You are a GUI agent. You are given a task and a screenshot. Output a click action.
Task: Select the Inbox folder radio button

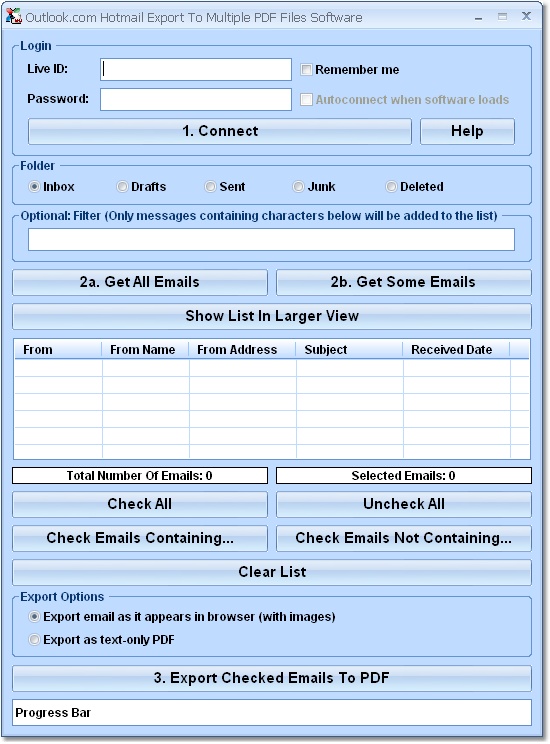(34, 186)
